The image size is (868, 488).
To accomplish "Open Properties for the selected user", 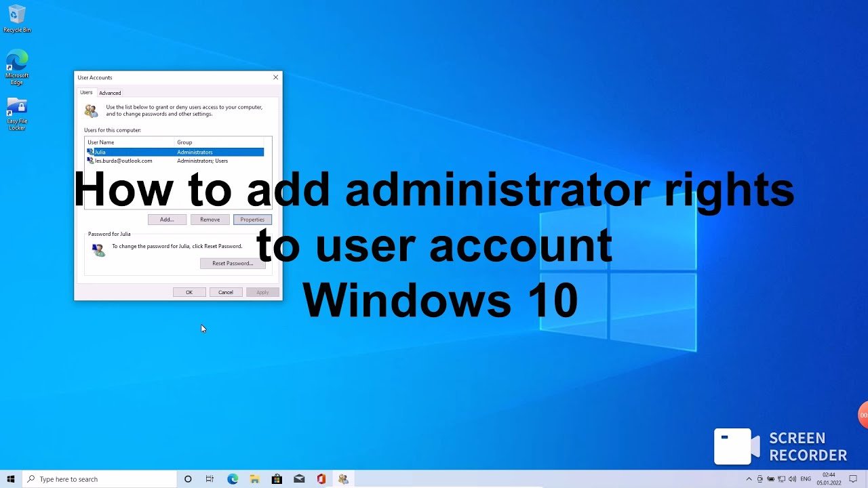I will coord(252,220).
